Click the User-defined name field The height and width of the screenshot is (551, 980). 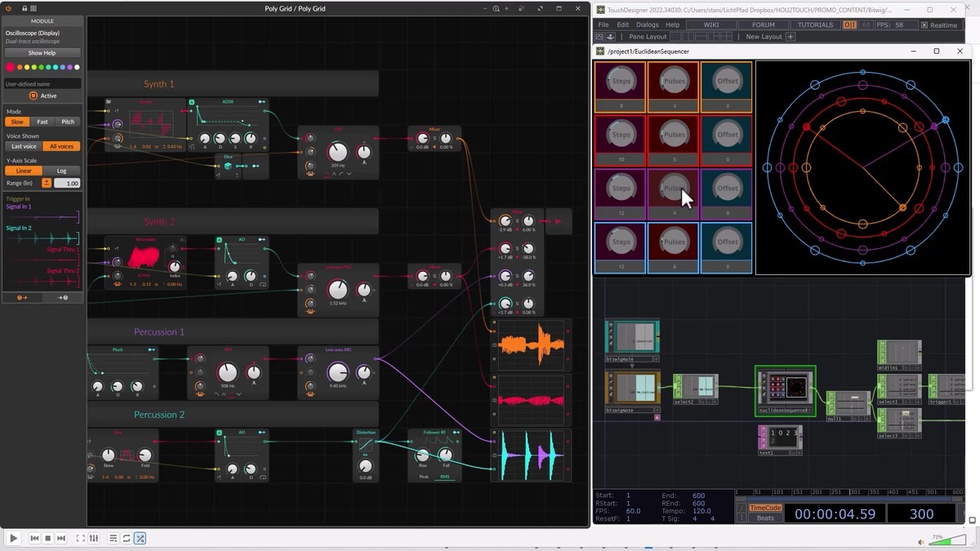pos(42,84)
